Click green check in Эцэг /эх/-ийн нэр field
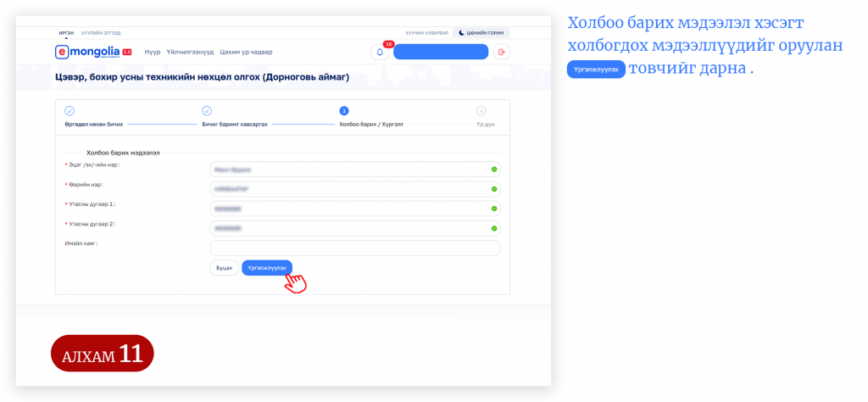The image size is (868, 402). (x=494, y=170)
